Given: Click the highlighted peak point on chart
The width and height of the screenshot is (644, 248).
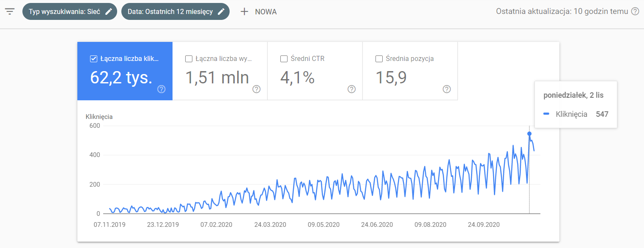Looking at the screenshot, I should coord(529,134).
